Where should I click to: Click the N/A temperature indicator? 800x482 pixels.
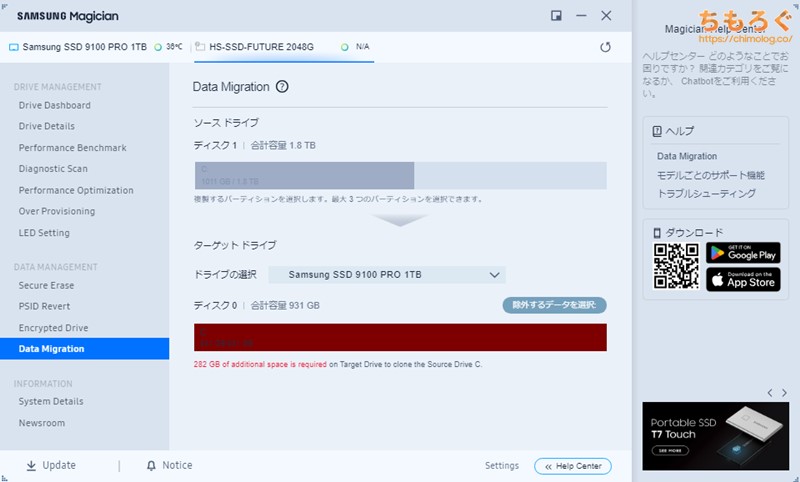tap(355, 47)
